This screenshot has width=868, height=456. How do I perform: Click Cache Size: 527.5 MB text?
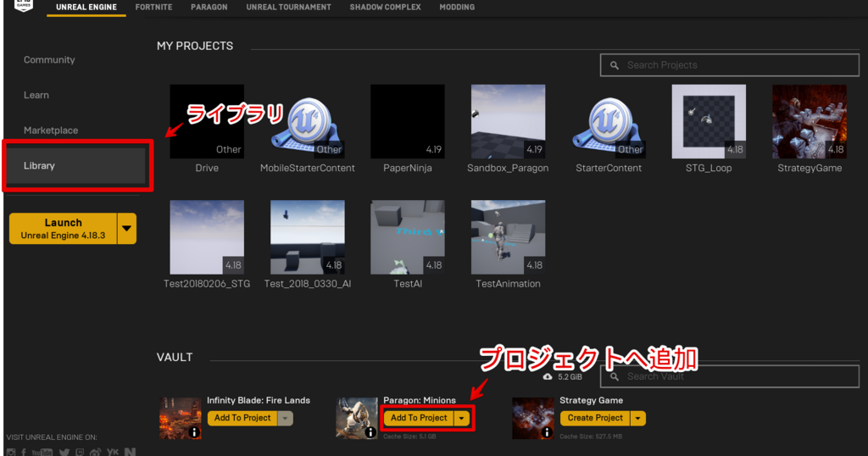(591, 437)
